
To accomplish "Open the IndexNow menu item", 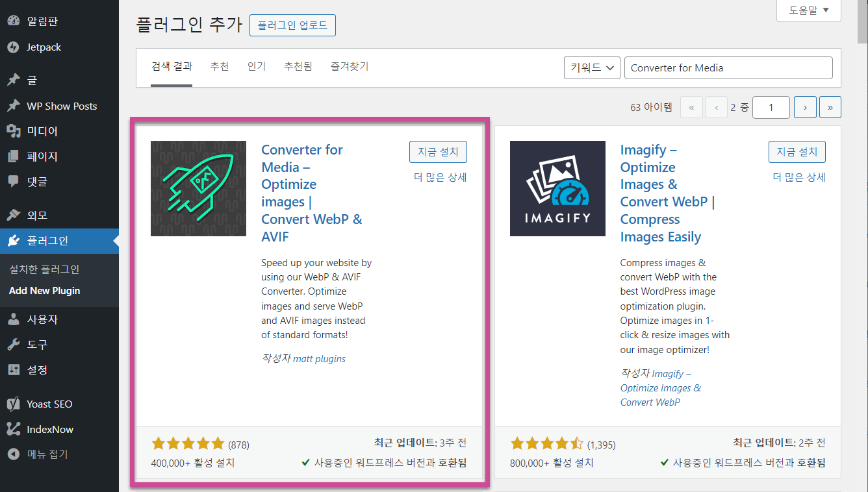I will coord(59,429).
